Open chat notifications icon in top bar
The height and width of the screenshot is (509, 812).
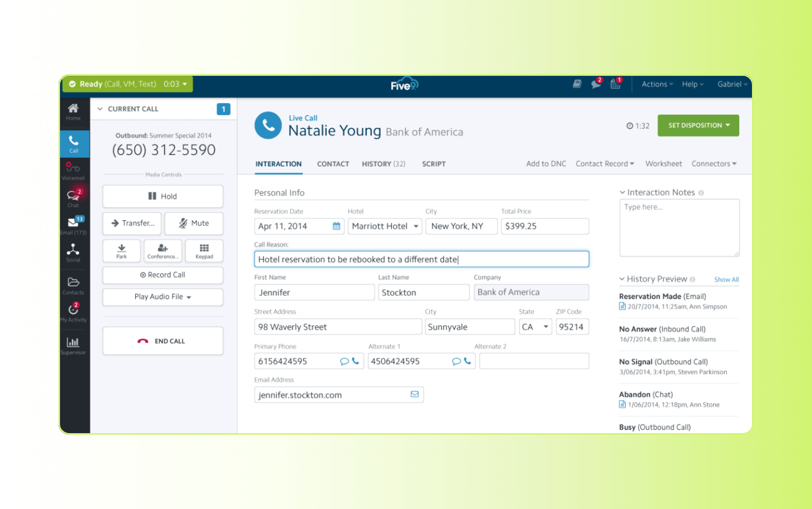click(x=596, y=83)
